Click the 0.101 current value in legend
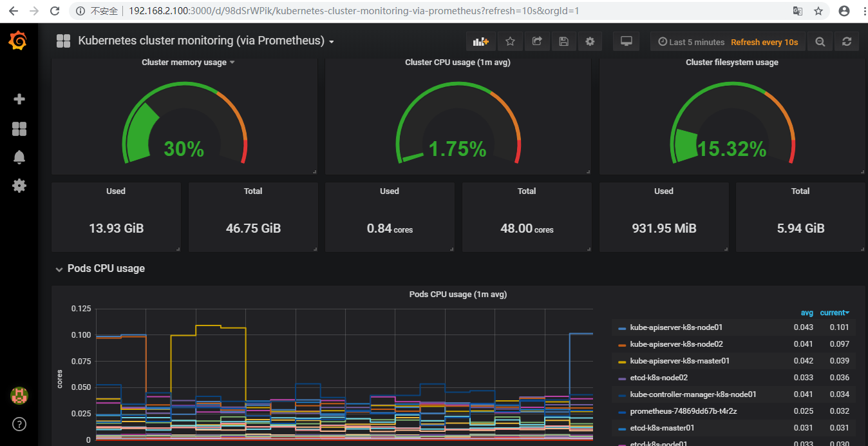The width and height of the screenshot is (868, 446). coord(839,327)
